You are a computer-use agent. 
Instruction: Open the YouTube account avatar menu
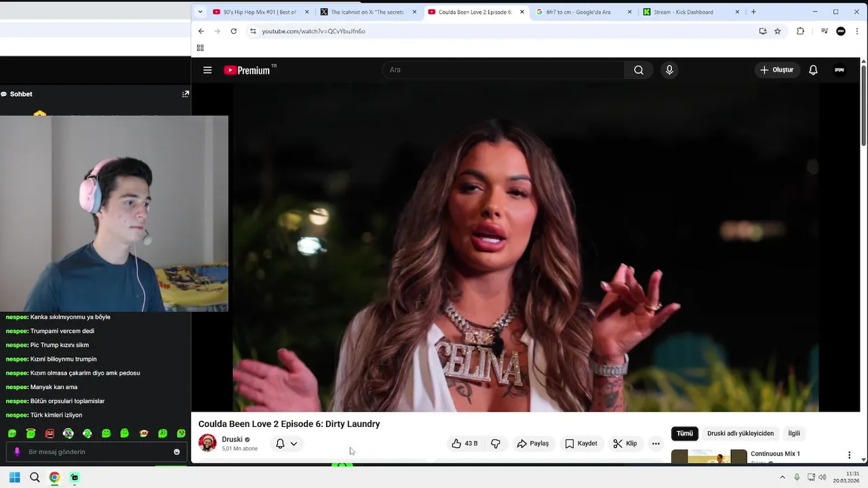(x=840, y=70)
